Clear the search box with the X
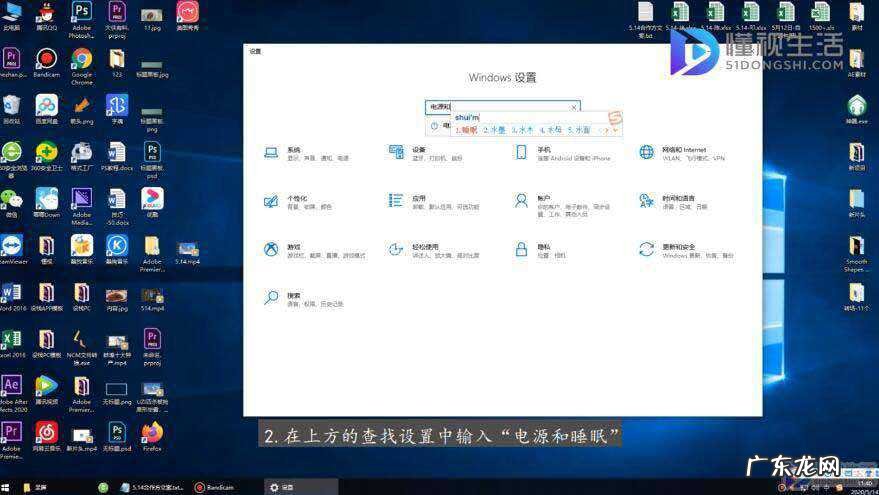Image resolution: width=879 pixels, height=495 pixels. point(573,107)
